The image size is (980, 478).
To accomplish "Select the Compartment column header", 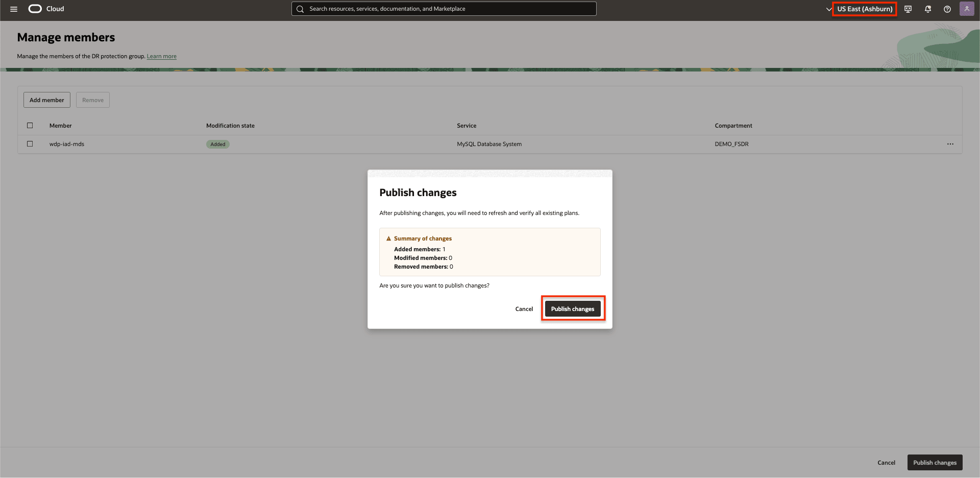I will [733, 125].
